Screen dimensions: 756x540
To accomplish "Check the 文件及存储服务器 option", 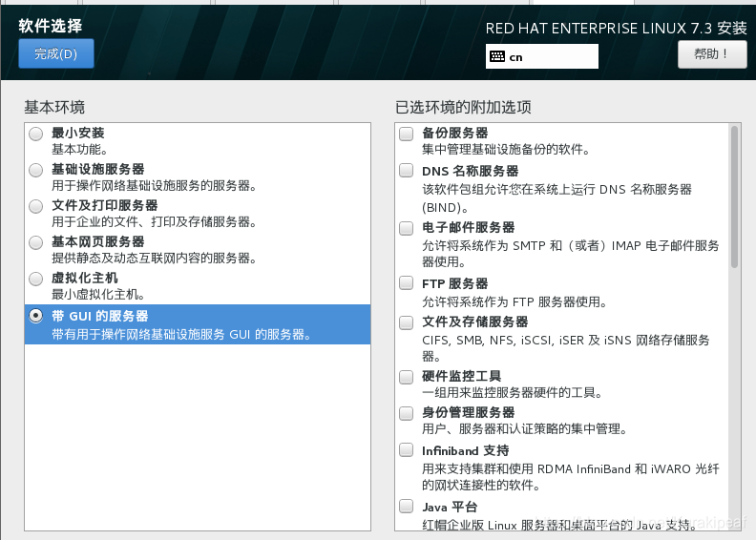I will pos(406,322).
